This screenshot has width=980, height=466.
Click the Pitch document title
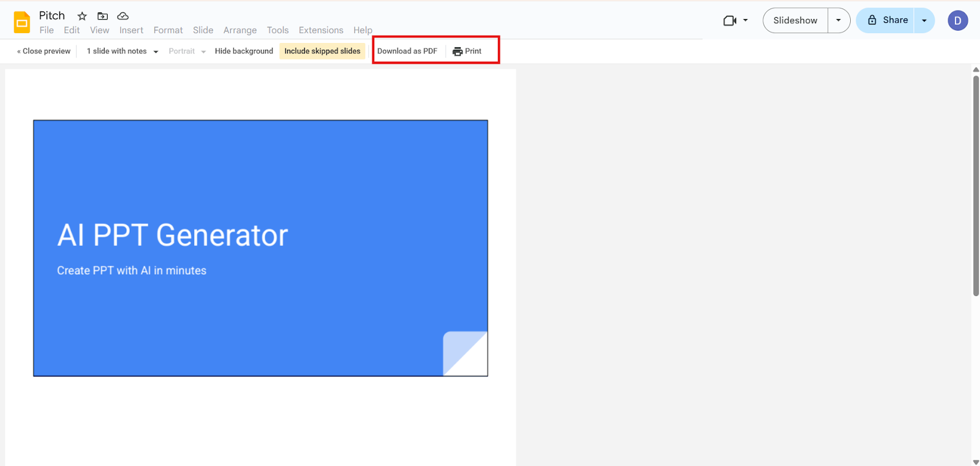[x=52, y=15]
